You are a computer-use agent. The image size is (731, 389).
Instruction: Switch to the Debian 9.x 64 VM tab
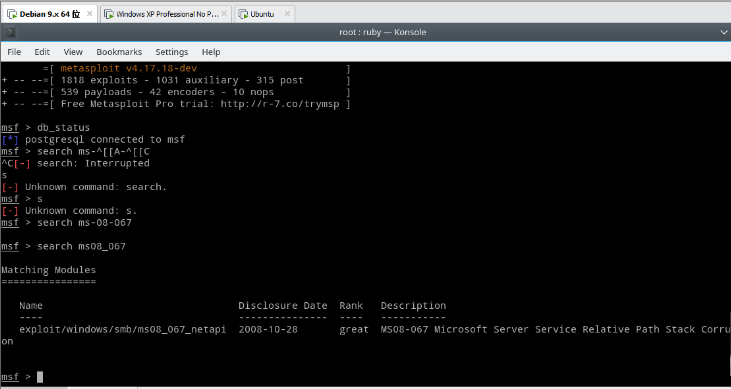49,14
